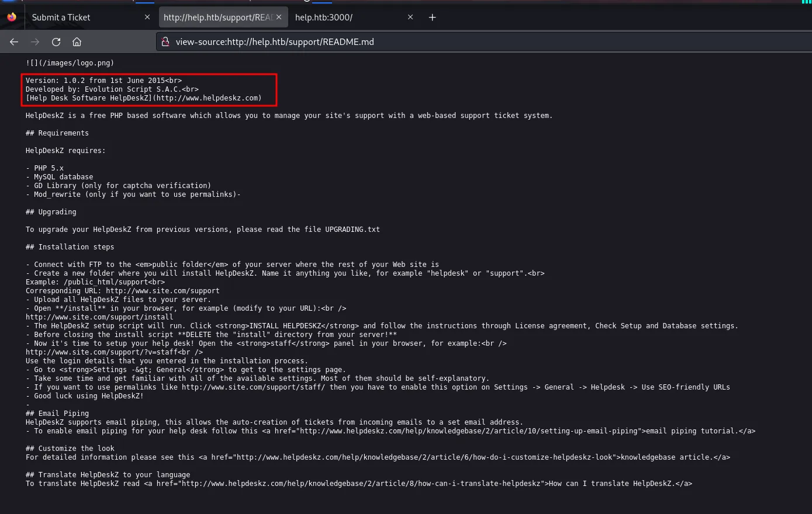Reload the current page
812x514 pixels.
tap(56, 41)
